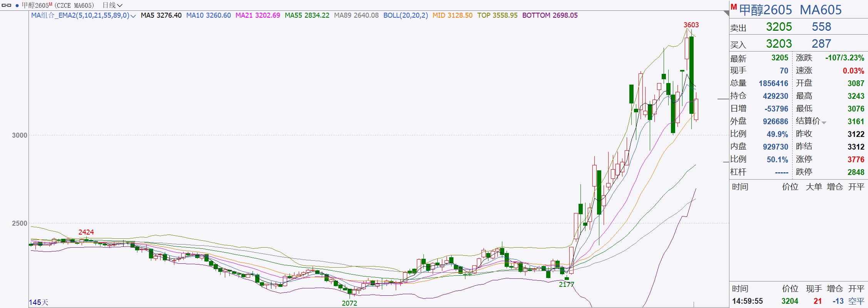This screenshot has height=308, width=868.
Task: Click the 大单 column header
Action: [814, 187]
